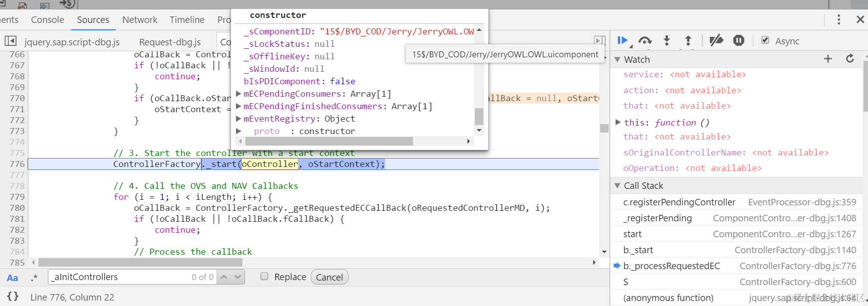868x306 pixels.
Task: Open jquery.sap.script-dbg.js file tab
Action: (x=72, y=42)
